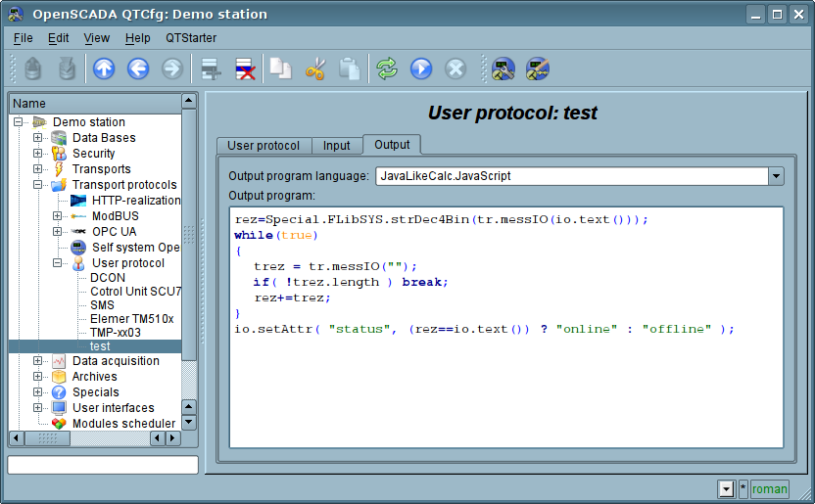This screenshot has height=504, width=815.
Task: Refresh the page with the green arrows icon
Action: click(x=387, y=69)
